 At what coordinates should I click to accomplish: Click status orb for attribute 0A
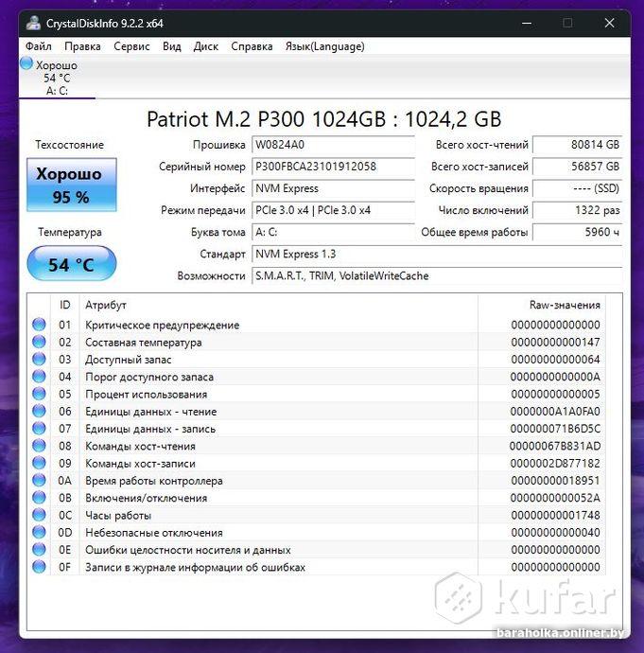[39, 480]
